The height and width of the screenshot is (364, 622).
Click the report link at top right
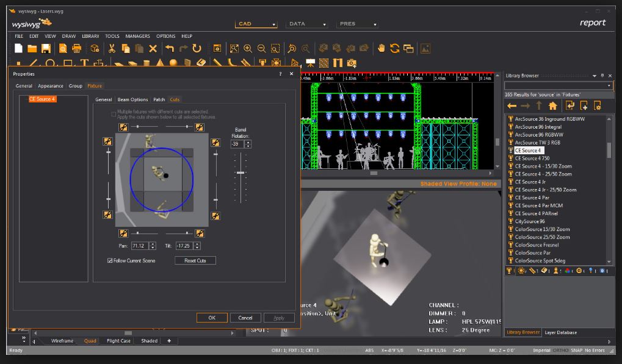593,23
